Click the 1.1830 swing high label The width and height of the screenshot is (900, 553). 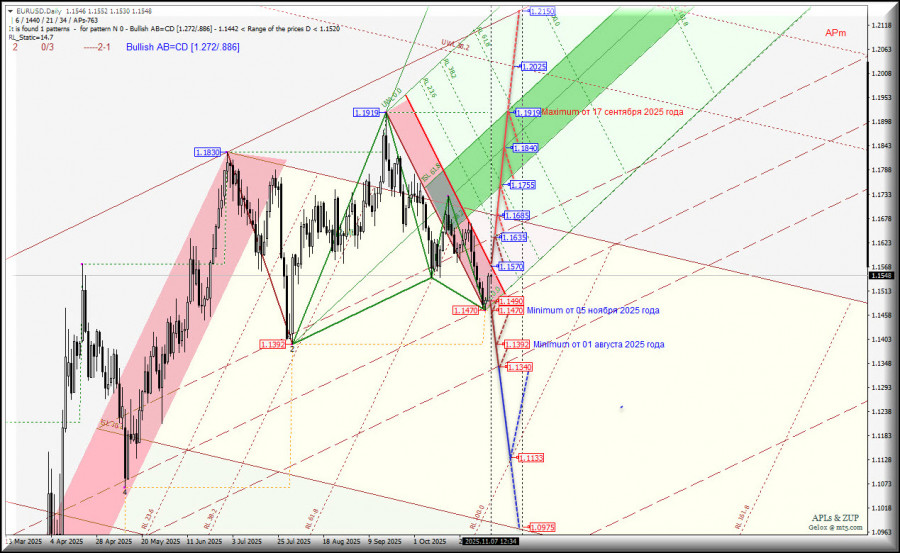point(207,152)
